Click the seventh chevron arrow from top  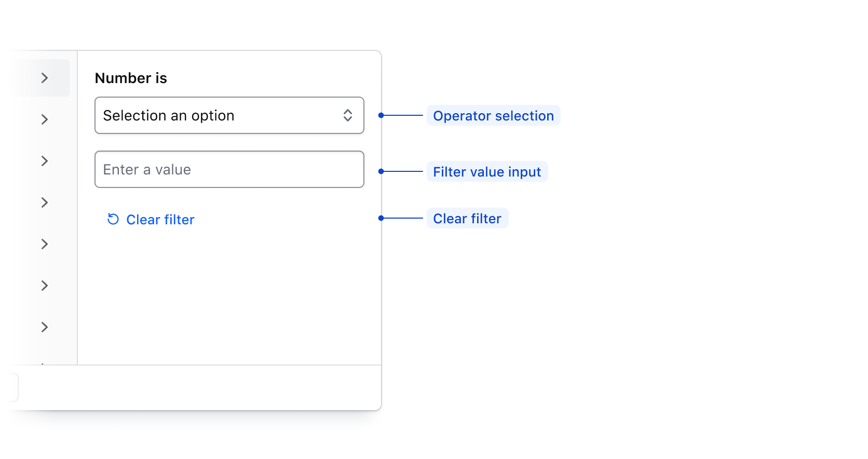click(45, 327)
